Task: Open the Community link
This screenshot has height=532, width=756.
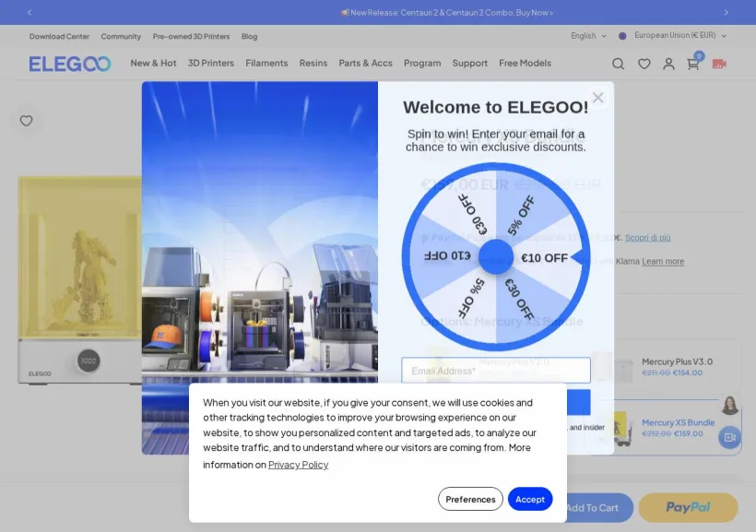Action: click(121, 37)
